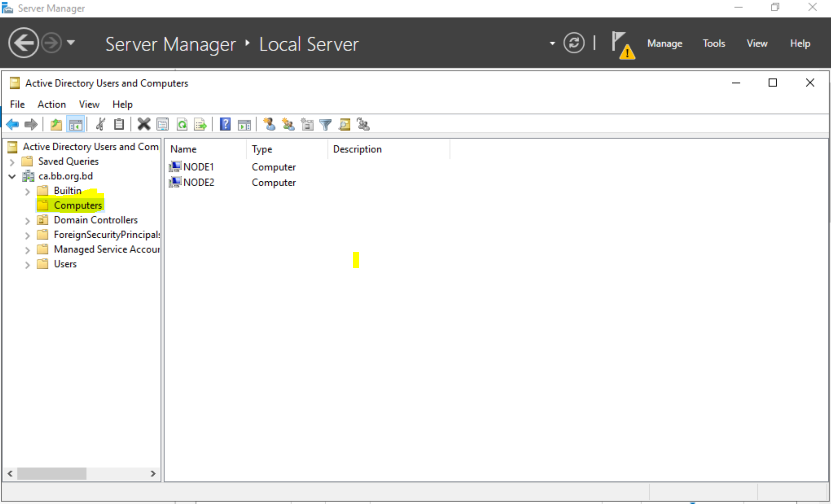831x504 pixels.
Task: Open the Help menu in ADUC
Action: click(x=122, y=104)
